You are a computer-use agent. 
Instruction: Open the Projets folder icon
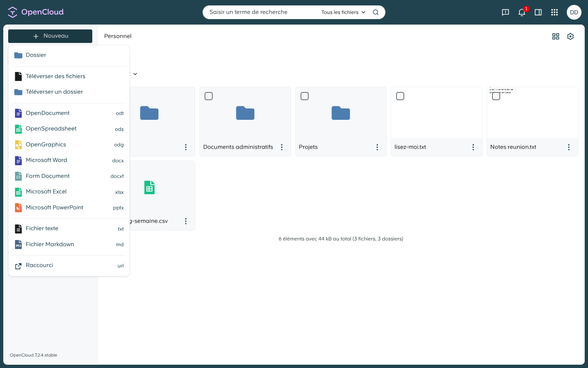pyautogui.click(x=341, y=113)
